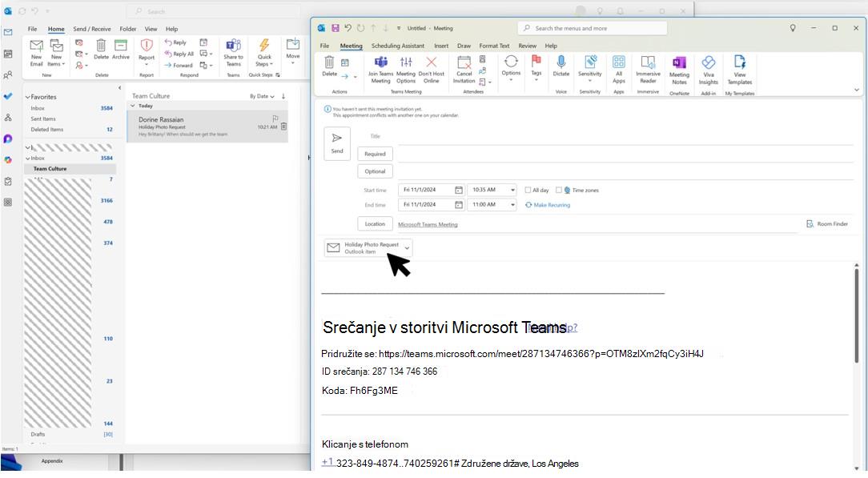Viewport: 868px width, 478px height.
Task: Open Draw tab in meeting window
Action: 464,46
